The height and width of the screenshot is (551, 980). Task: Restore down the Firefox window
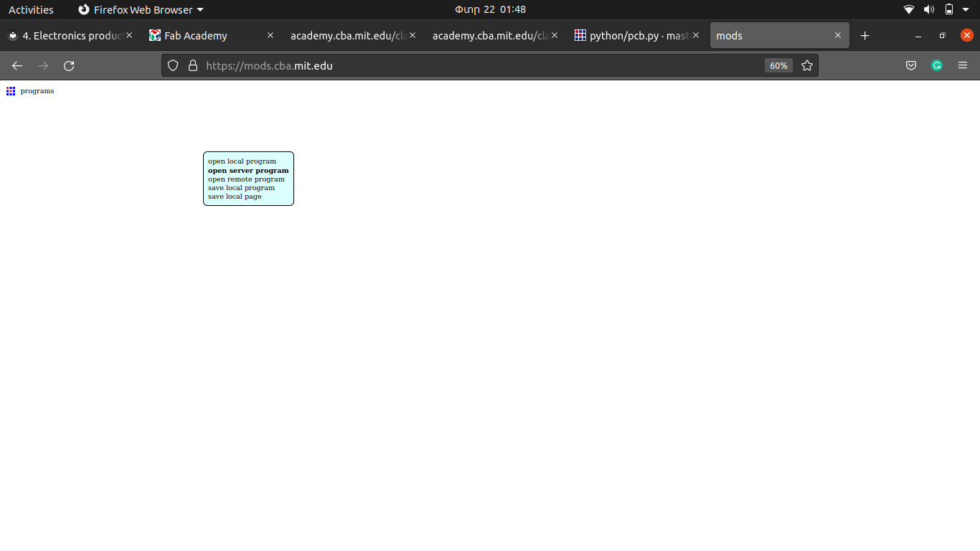coord(942,36)
